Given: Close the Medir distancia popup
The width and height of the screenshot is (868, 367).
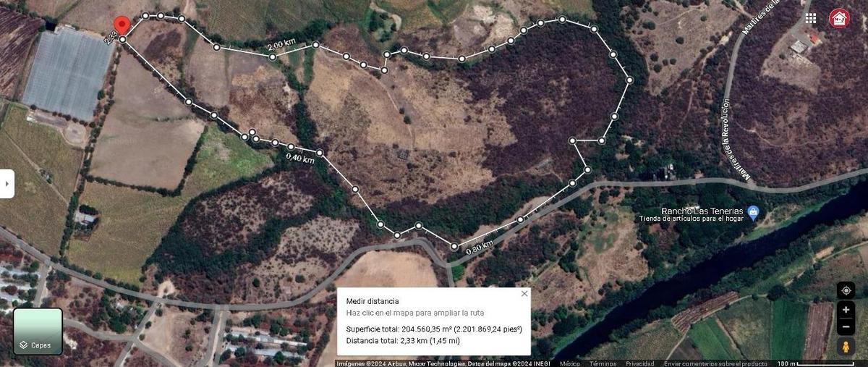Looking at the screenshot, I should (x=524, y=294).
